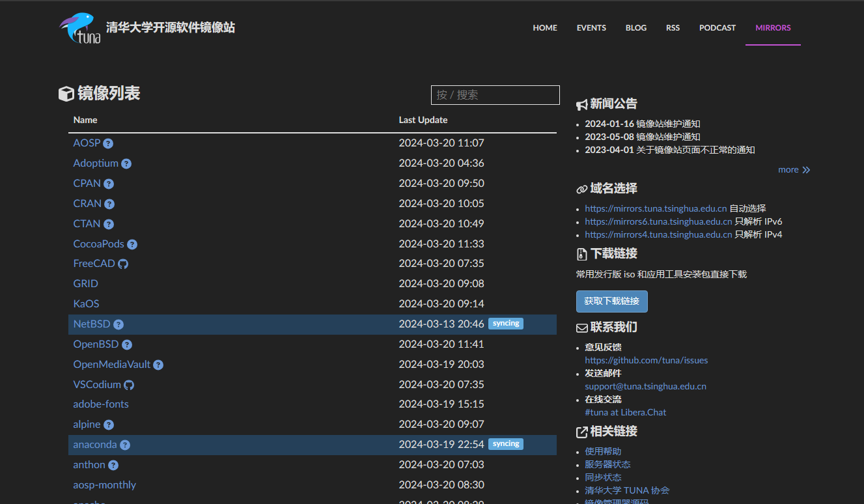The width and height of the screenshot is (864, 504).
Task: Click the syncing badge on anaconda row
Action: [x=506, y=444]
